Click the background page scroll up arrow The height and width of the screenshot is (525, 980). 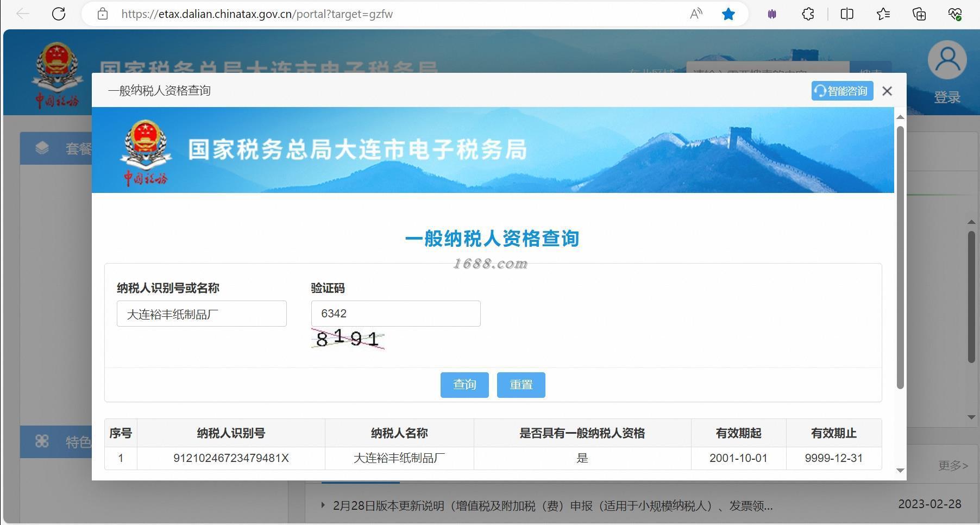(971, 222)
